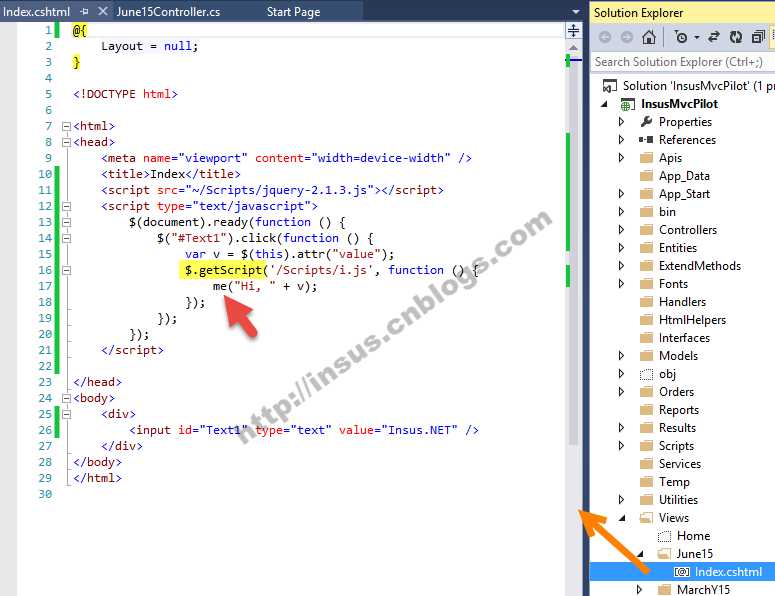This screenshot has height=596, width=775.
Task: Click the $.getScript code on line 16
Action: point(223,270)
